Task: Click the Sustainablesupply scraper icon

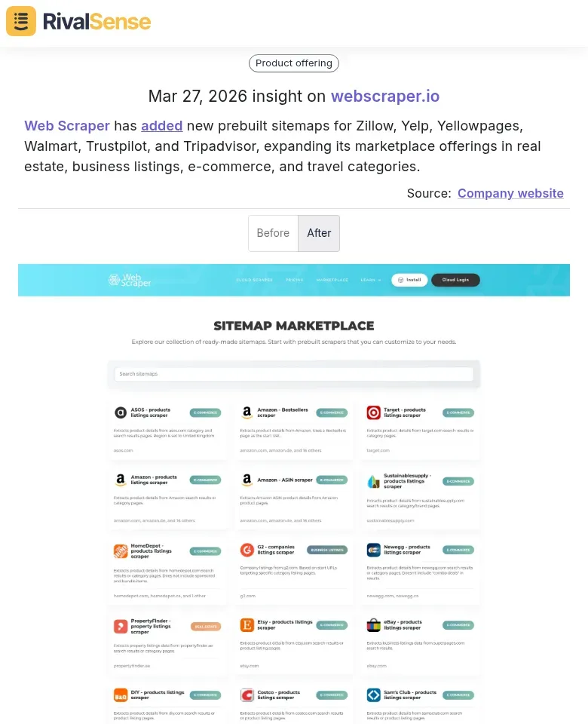Action: (373, 480)
